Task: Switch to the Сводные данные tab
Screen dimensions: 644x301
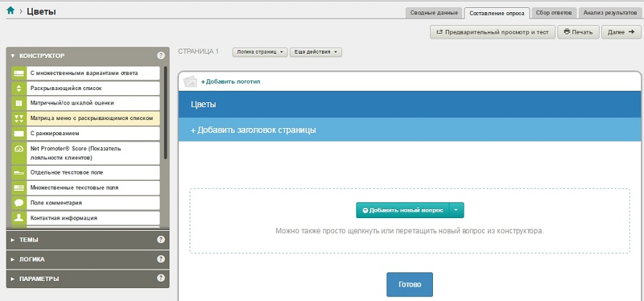Action: click(x=433, y=13)
